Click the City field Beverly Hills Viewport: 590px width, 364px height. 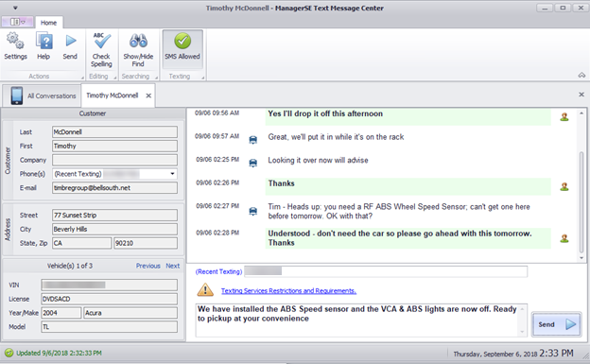click(114, 229)
